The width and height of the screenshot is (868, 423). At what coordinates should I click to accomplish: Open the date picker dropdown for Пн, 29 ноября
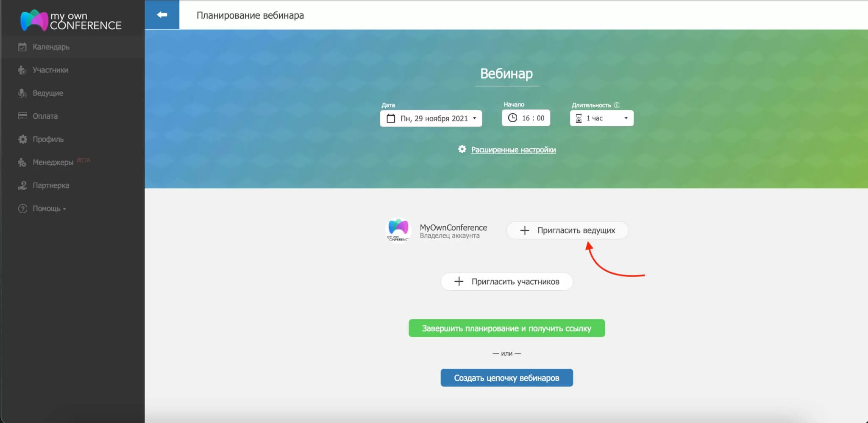[475, 118]
